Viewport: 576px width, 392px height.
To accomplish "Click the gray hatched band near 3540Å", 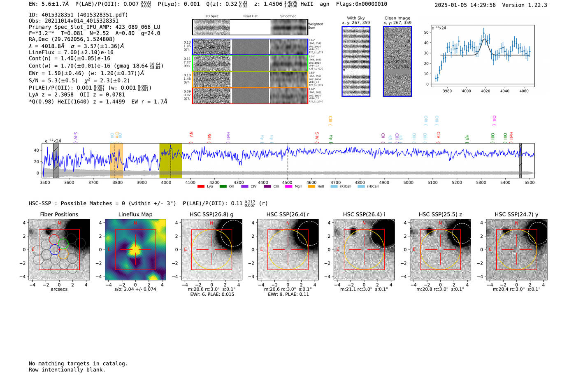I will pyautogui.click(x=56, y=161).
